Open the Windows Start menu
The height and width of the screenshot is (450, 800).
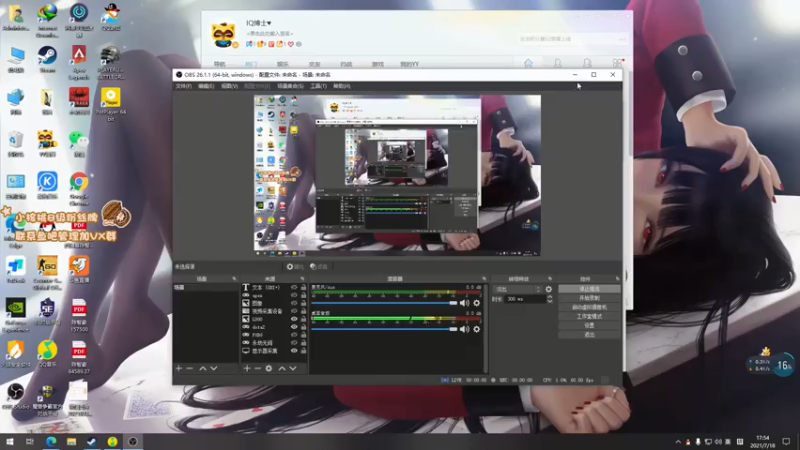[10, 442]
